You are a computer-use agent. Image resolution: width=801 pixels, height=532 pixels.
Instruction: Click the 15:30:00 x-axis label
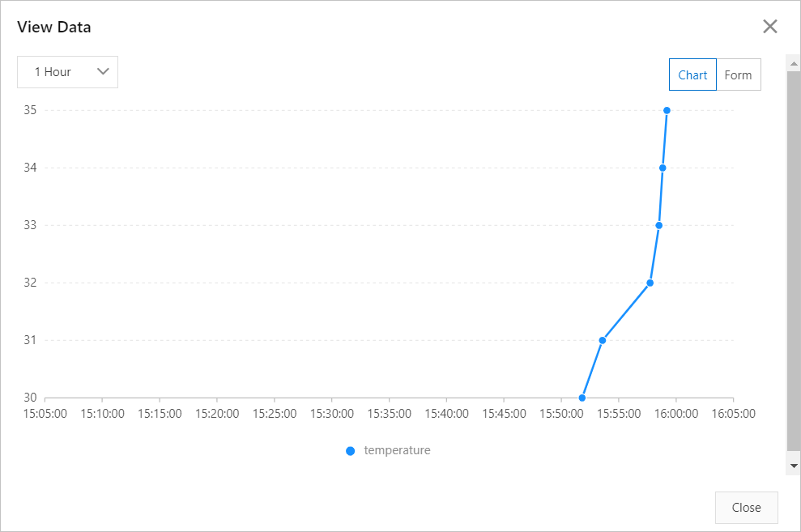click(x=332, y=414)
